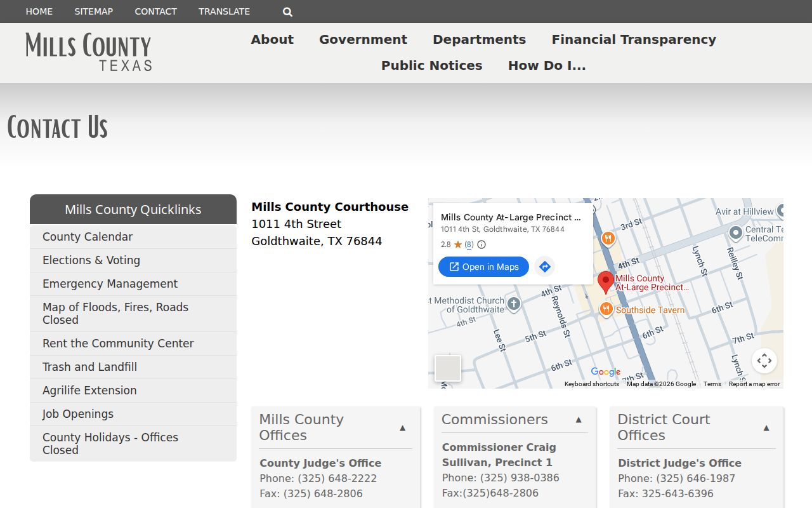The height and width of the screenshot is (508, 812).
Task: Open Agrilife Extension quicklink
Action: [133, 391]
